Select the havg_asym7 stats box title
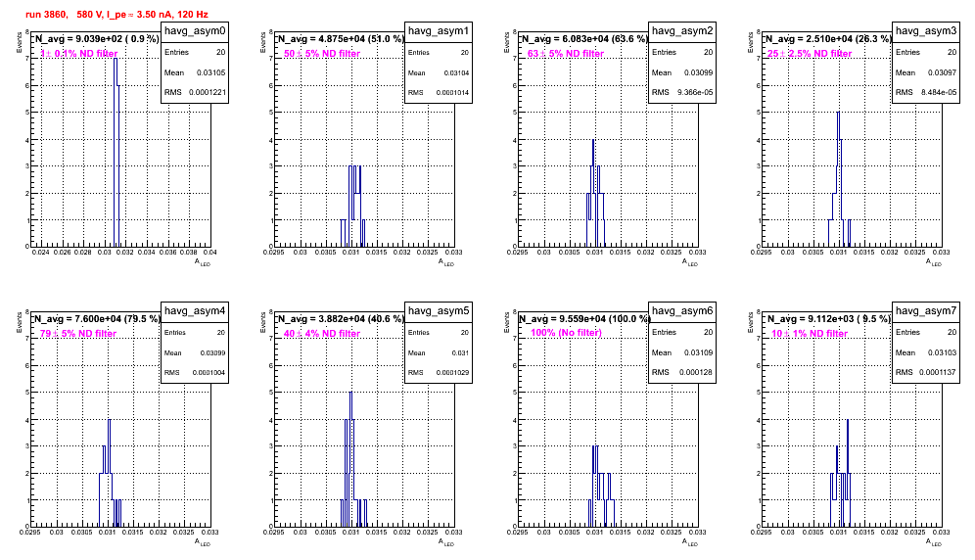 click(926, 310)
